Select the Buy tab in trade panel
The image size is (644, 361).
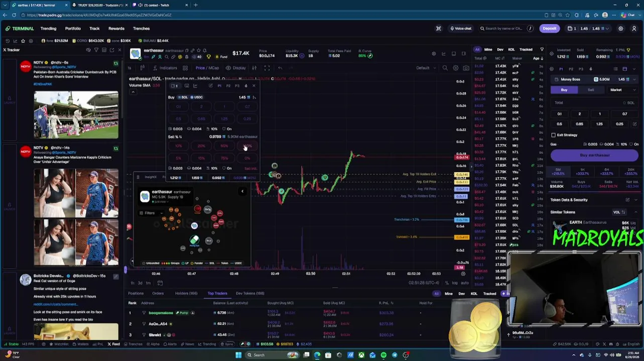tap(564, 90)
